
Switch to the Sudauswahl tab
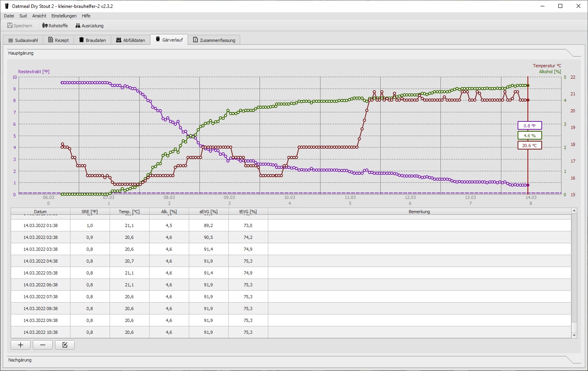pyautogui.click(x=23, y=40)
